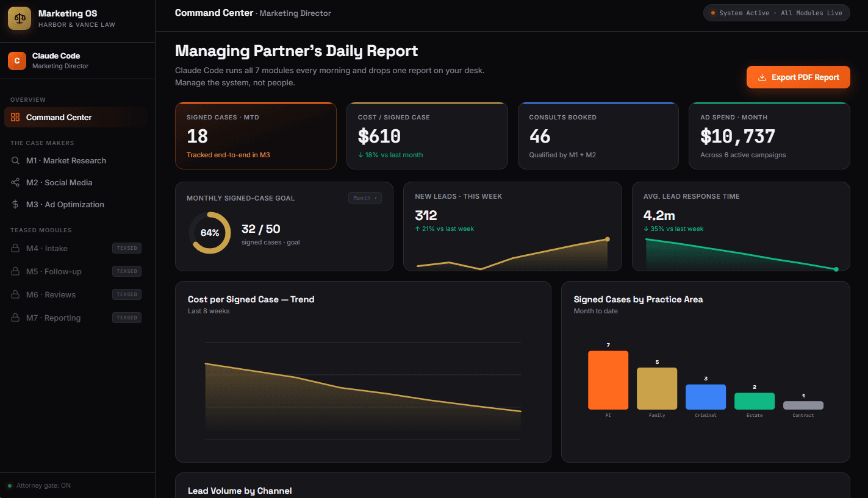The image size is (868, 498).
Task: Open the Month dropdown in goal card
Action: pos(365,198)
